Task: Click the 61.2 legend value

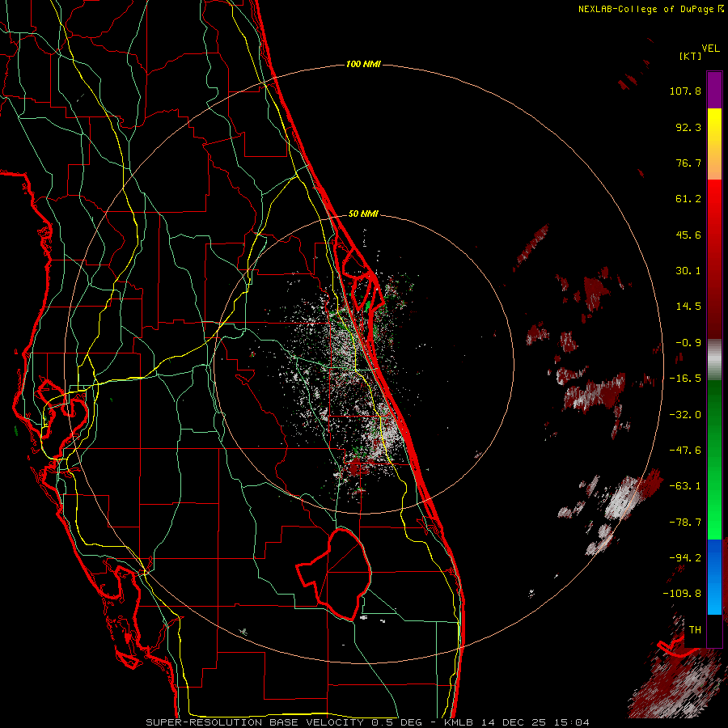Action: coord(688,199)
